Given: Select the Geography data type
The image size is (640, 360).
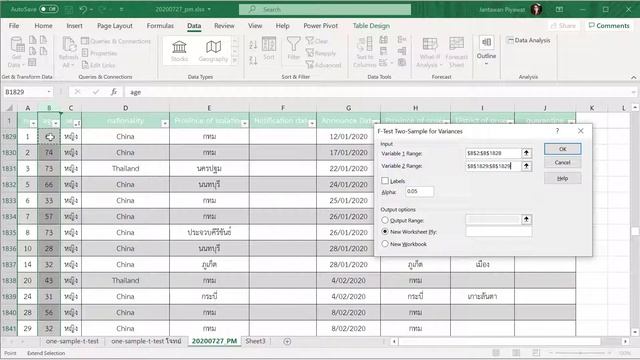Looking at the screenshot, I should 213,51.
